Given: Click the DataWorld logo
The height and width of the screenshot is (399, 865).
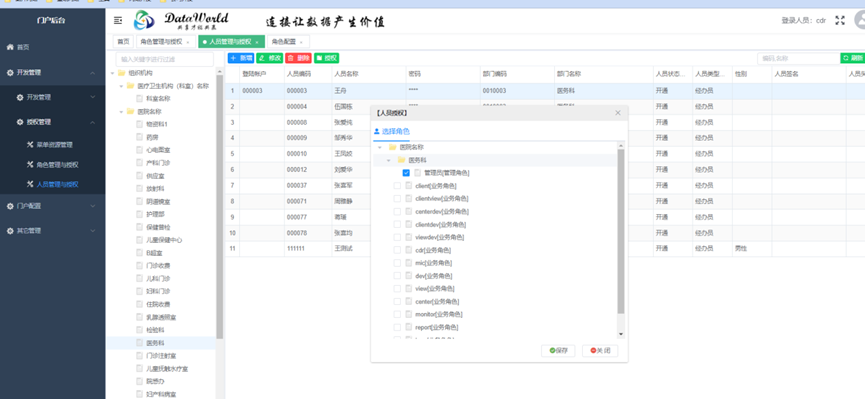Looking at the screenshot, I should pos(182,20).
